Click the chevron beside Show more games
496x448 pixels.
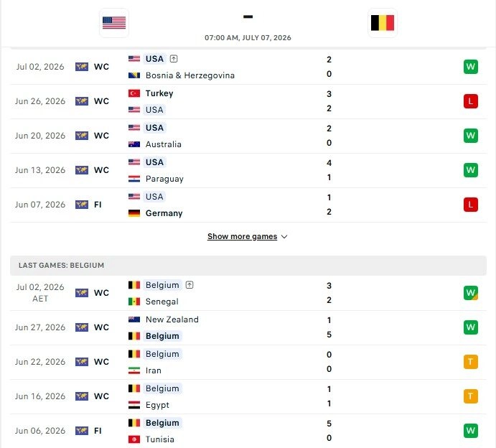coord(284,237)
